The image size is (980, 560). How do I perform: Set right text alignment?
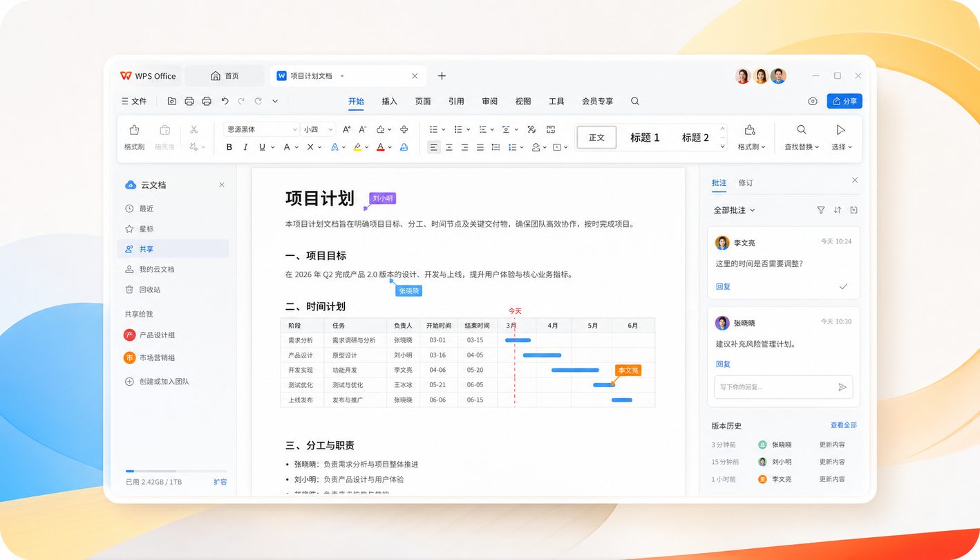(x=464, y=147)
